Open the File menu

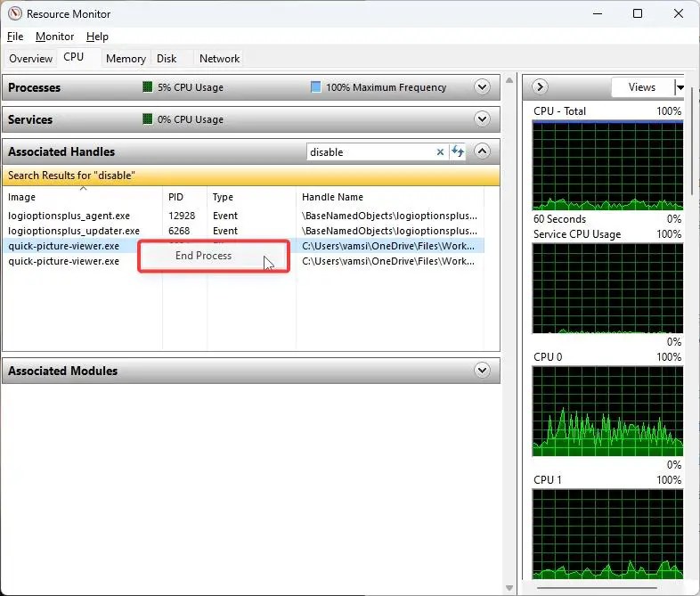point(15,37)
